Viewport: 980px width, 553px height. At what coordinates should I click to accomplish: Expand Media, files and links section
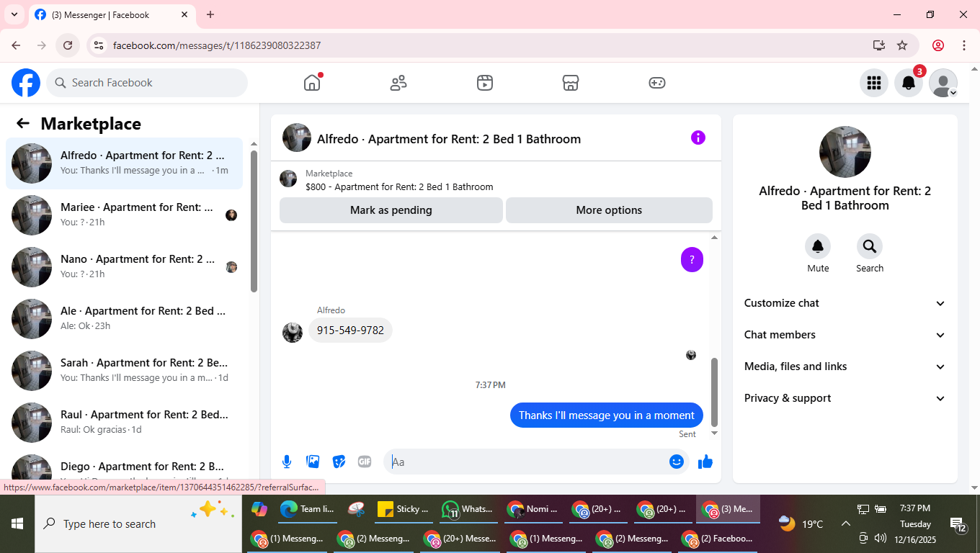coord(845,367)
